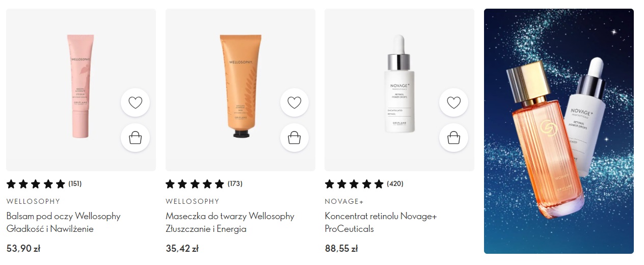View the 151 reviews star rating
Screen dimensions: 644x265
click(44, 183)
